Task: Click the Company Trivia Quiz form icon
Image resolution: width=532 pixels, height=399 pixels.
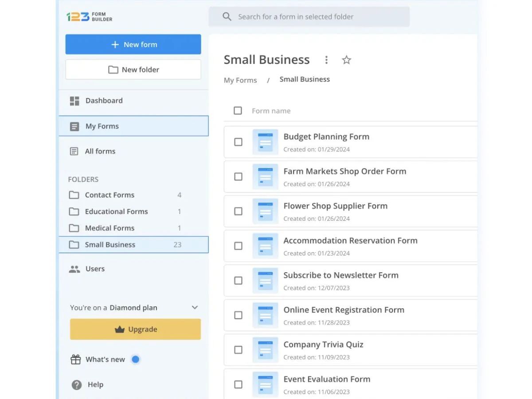Action: coord(265,350)
